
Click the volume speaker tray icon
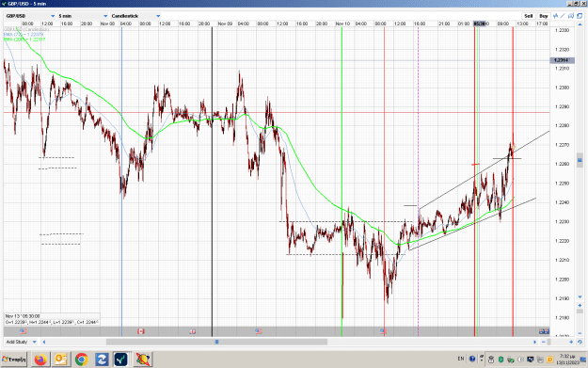(520, 360)
